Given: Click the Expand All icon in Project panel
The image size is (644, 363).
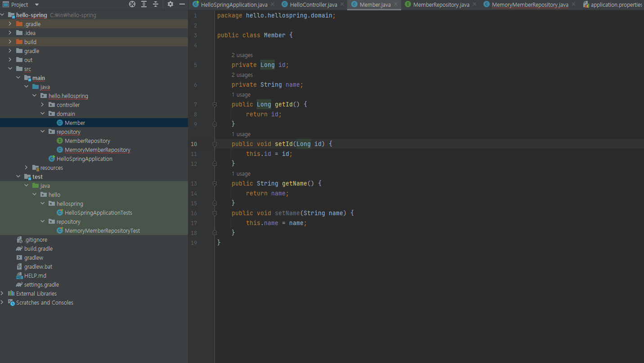Looking at the screenshot, I should coord(144,4).
